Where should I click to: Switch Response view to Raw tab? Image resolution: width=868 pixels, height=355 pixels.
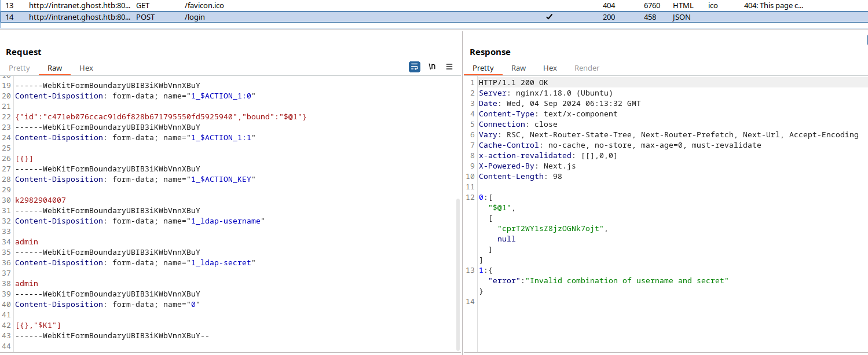coord(519,68)
